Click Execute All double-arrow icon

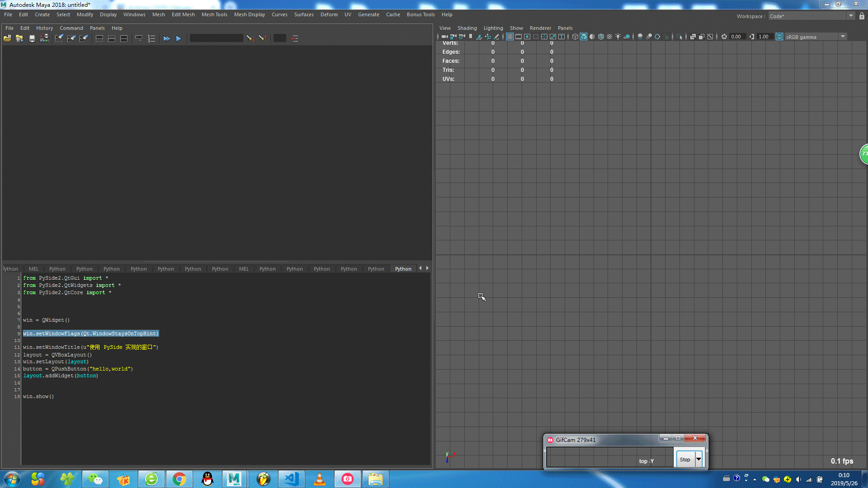tap(166, 38)
